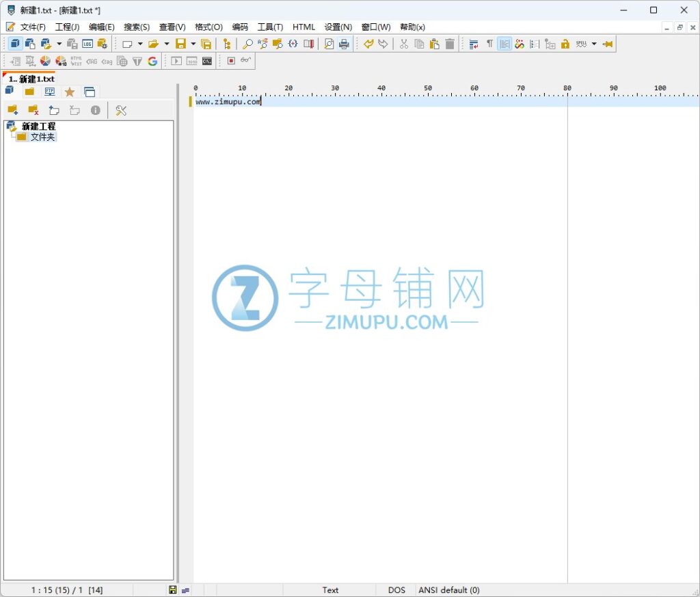
Task: Toggle the read-only lock icon
Action: pyautogui.click(x=565, y=44)
